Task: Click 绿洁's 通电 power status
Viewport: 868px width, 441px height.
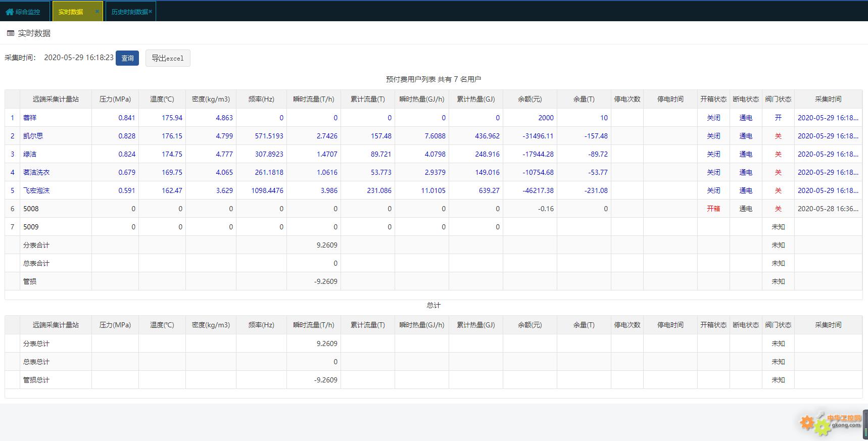Action: (746, 154)
